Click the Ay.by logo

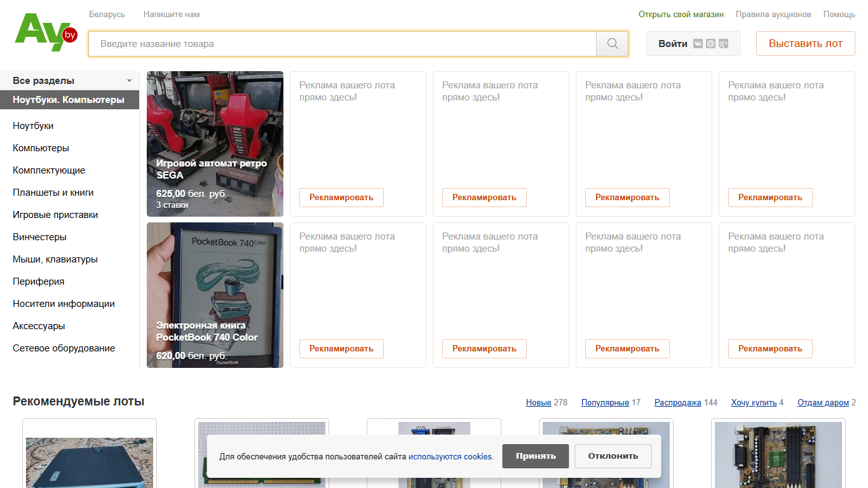(x=46, y=32)
